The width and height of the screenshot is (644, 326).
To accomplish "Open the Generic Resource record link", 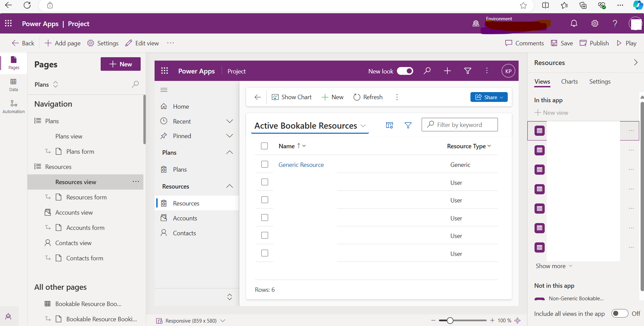I will pos(301,165).
